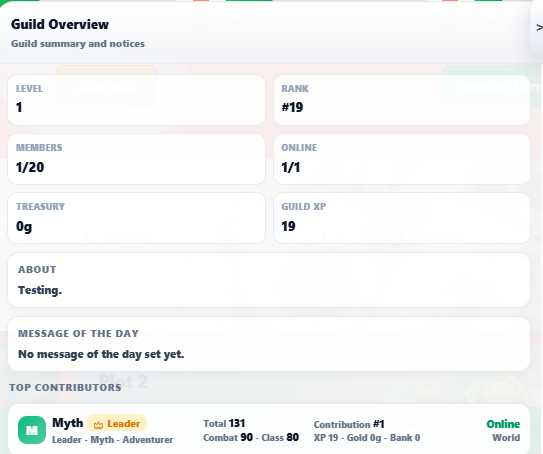Click the Top Contributors heading
Viewport: 543px width, 454px height.
(x=65, y=388)
